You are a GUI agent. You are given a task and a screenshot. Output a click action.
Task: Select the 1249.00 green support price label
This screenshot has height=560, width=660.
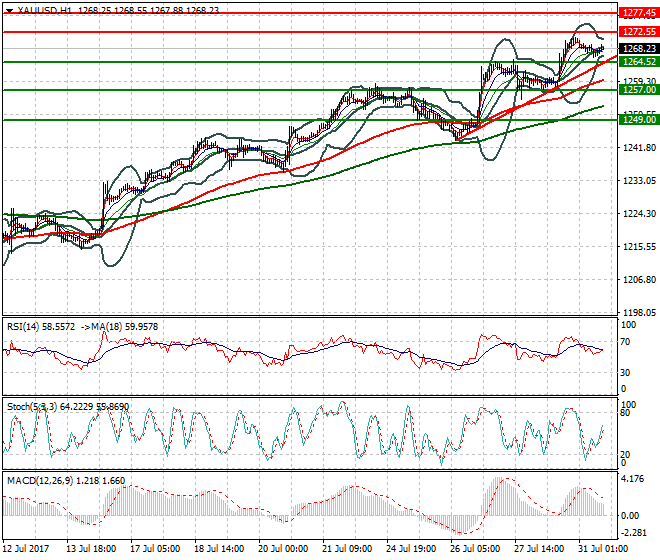pos(639,120)
